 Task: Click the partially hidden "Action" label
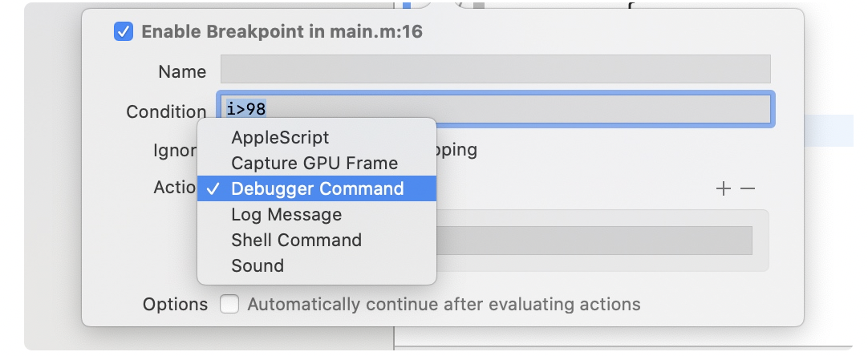click(175, 187)
